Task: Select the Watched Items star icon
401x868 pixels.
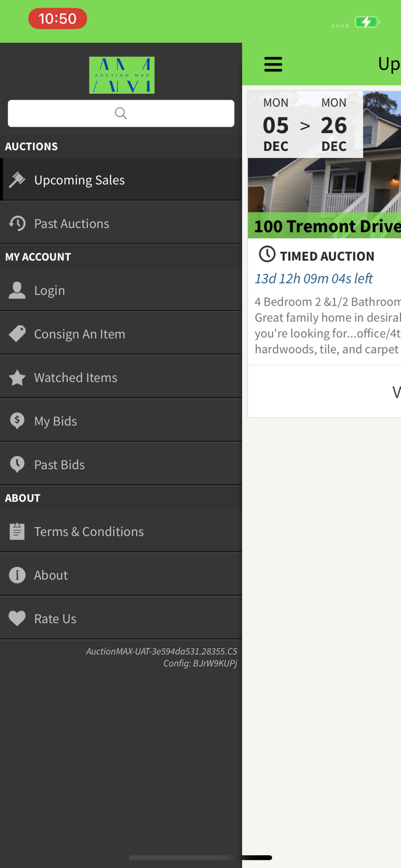Action: click(17, 377)
